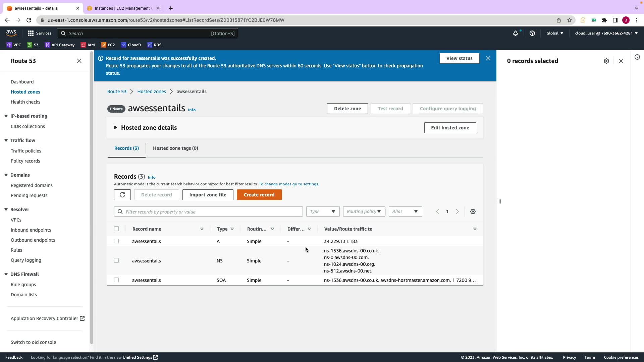Open the records table settings gear
Viewport: 644px width, 362px height.
(x=473, y=212)
